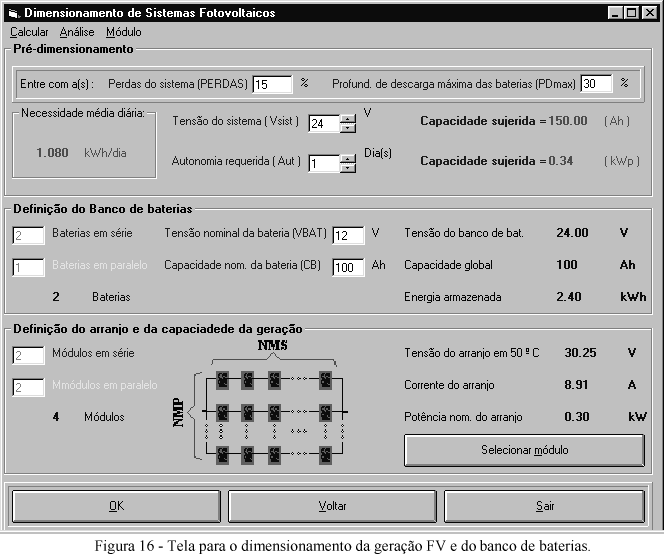664x554 pixels.
Task: Decrease the system voltage Vsist spinner
Action: [x=348, y=128]
